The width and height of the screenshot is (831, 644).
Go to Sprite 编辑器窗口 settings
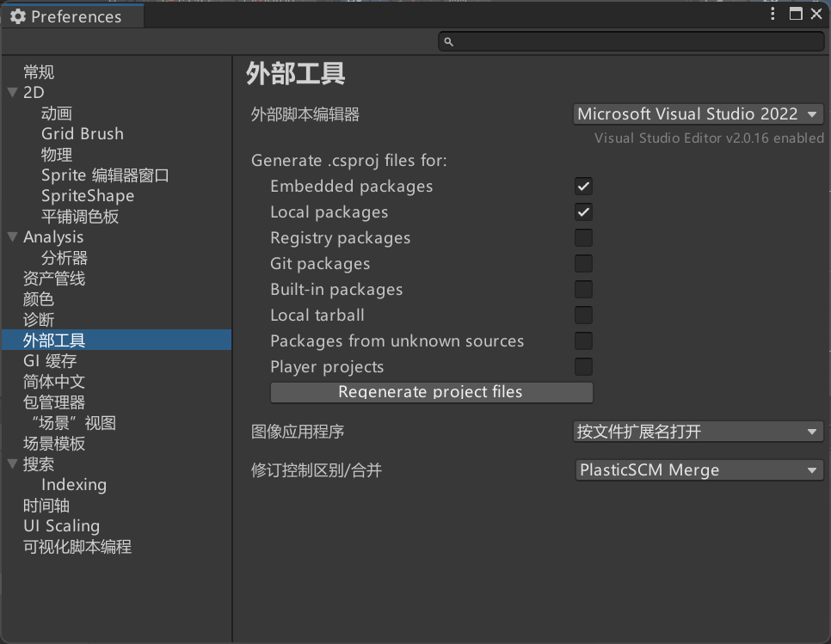(x=105, y=175)
